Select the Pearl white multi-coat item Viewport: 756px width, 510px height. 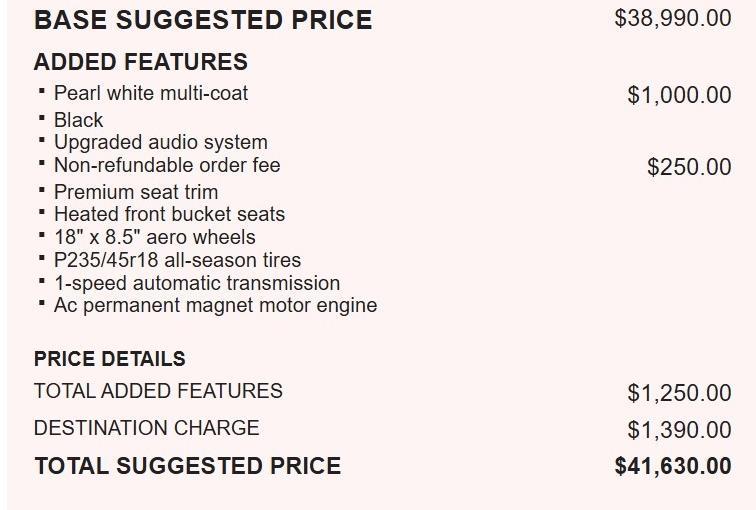pos(151,93)
